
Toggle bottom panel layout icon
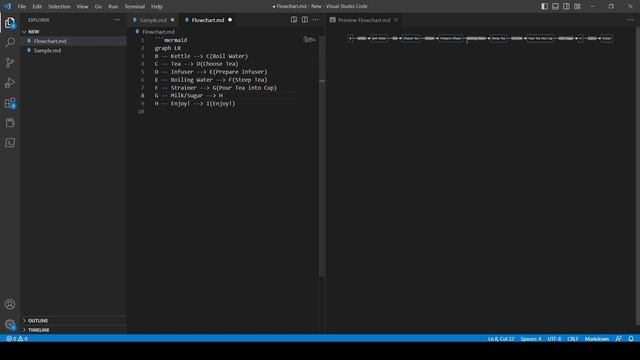pyautogui.click(x=556, y=6)
